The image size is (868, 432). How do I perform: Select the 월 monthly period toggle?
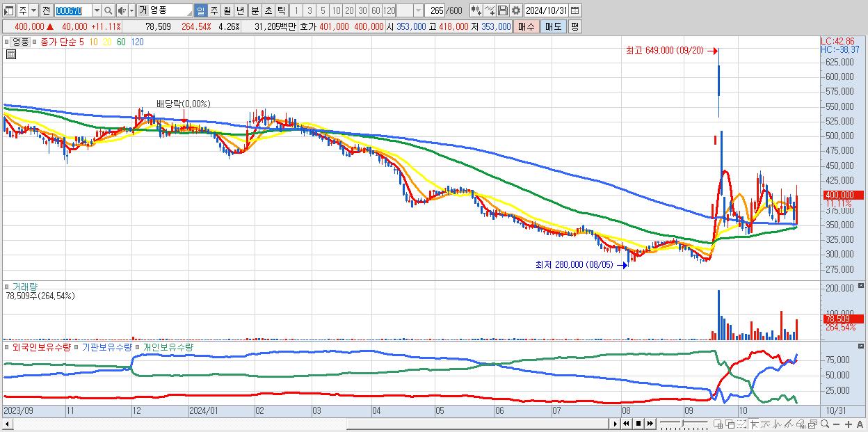click(227, 10)
